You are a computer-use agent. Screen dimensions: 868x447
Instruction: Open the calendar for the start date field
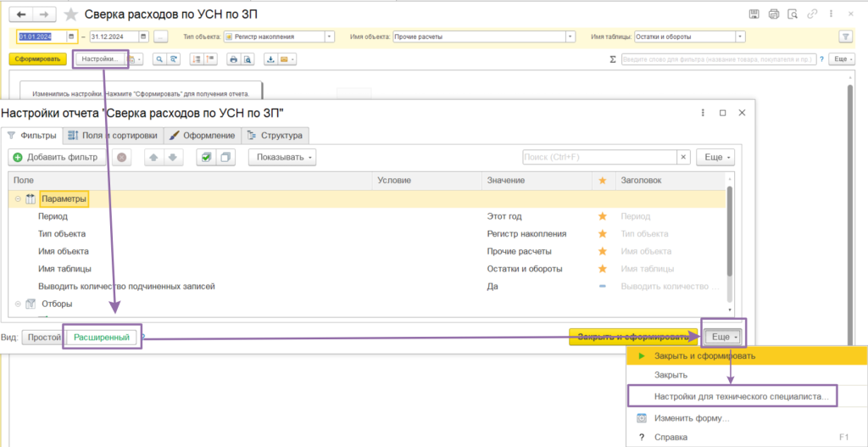tap(72, 36)
